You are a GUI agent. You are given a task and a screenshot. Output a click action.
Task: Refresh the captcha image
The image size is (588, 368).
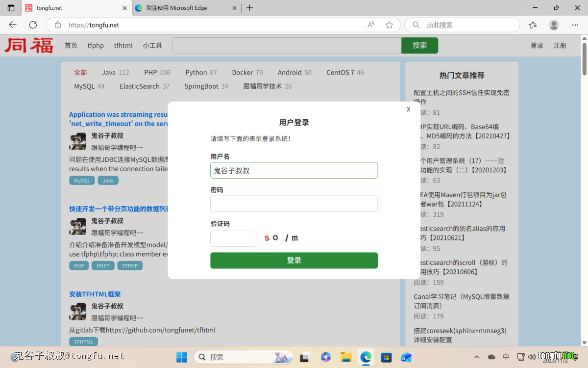pos(281,238)
